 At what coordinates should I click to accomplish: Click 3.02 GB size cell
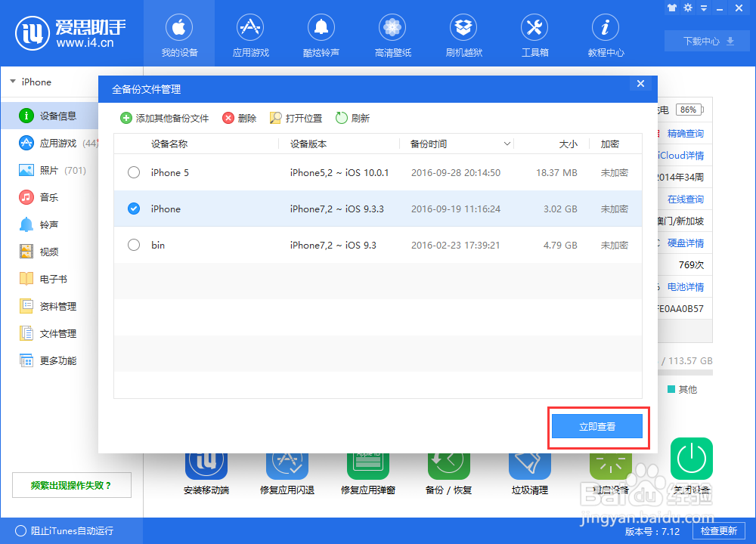[560, 209]
